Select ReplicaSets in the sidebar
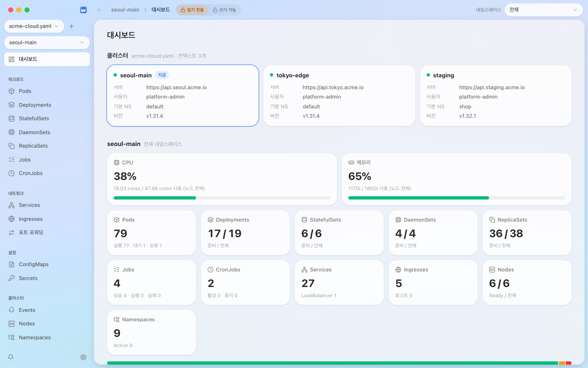 tap(47, 146)
